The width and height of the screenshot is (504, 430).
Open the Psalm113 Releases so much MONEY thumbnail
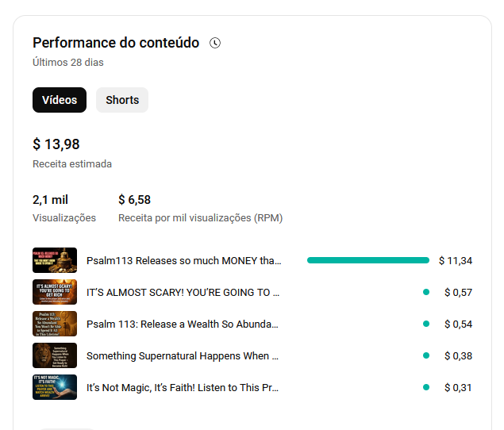tap(55, 260)
